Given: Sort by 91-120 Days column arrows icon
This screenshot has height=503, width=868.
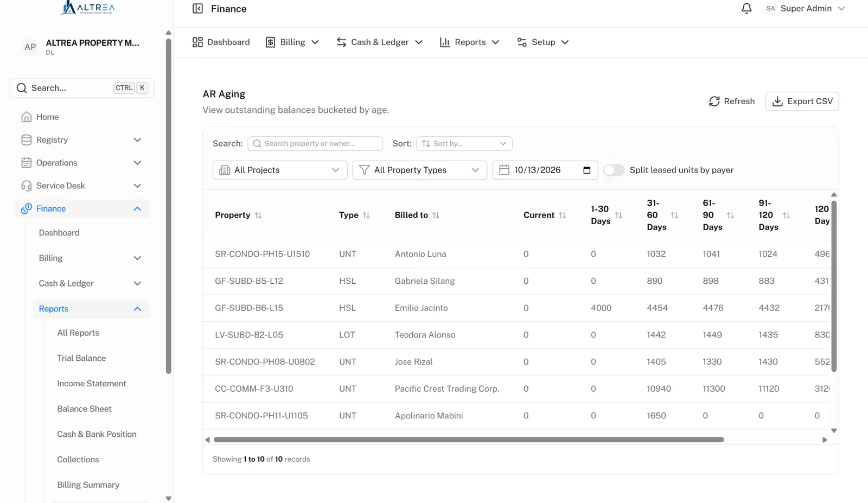Looking at the screenshot, I should tap(786, 215).
